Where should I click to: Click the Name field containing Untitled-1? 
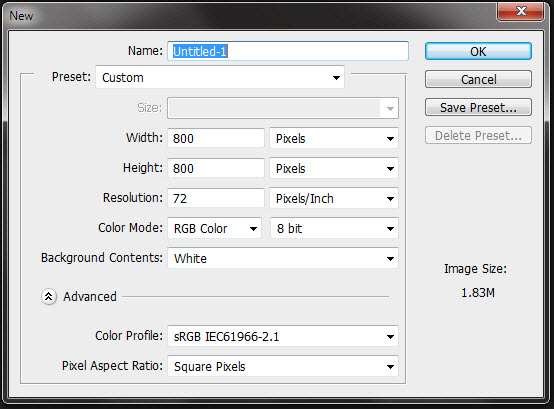point(288,52)
